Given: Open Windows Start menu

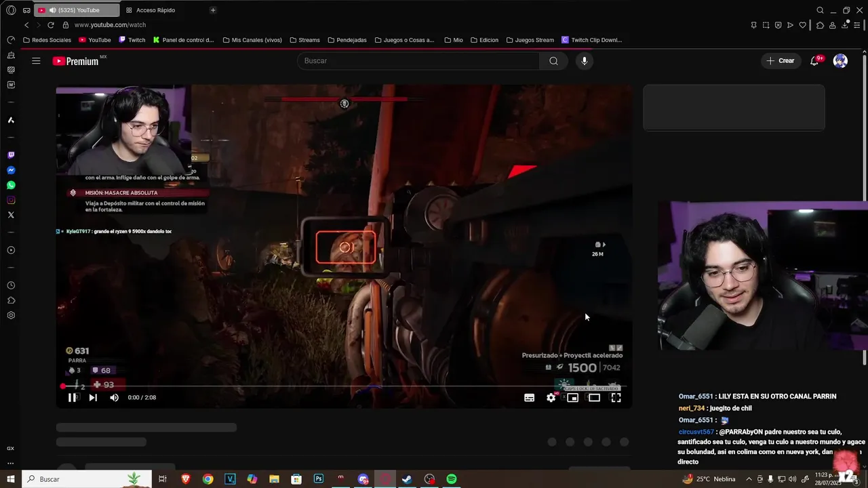Looking at the screenshot, I should coord(11,479).
